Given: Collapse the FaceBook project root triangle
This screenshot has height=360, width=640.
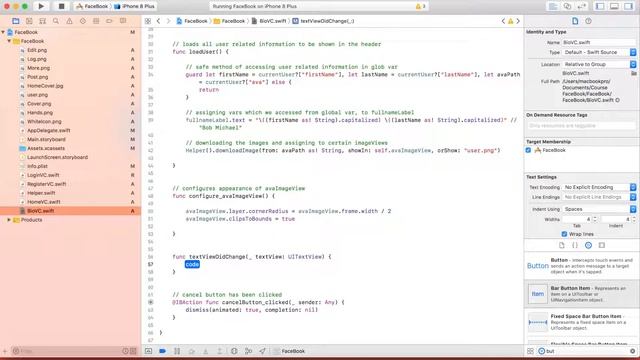Looking at the screenshot, I should pyautogui.click(x=3, y=32).
